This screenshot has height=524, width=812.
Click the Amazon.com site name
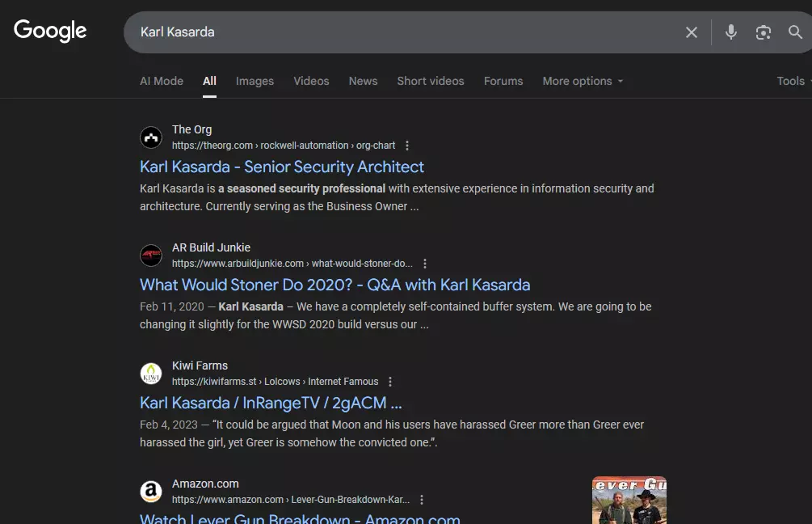point(205,484)
